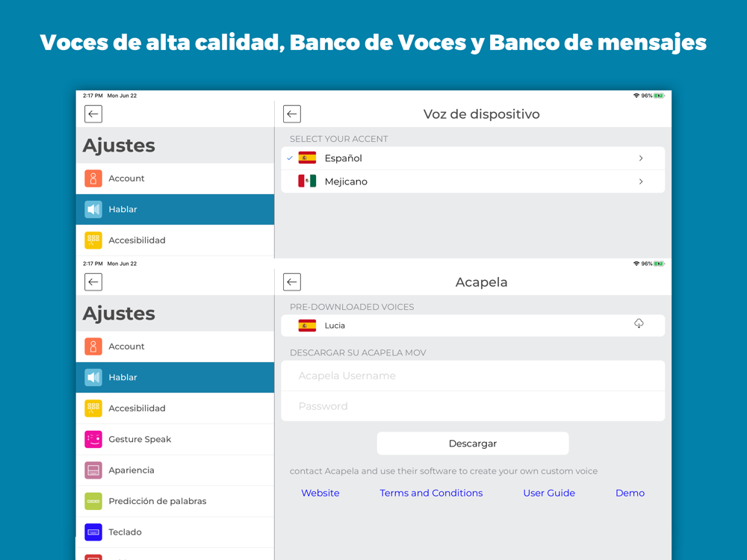Open Predicción de palabras settings
The height and width of the screenshot is (560, 747).
point(175,502)
